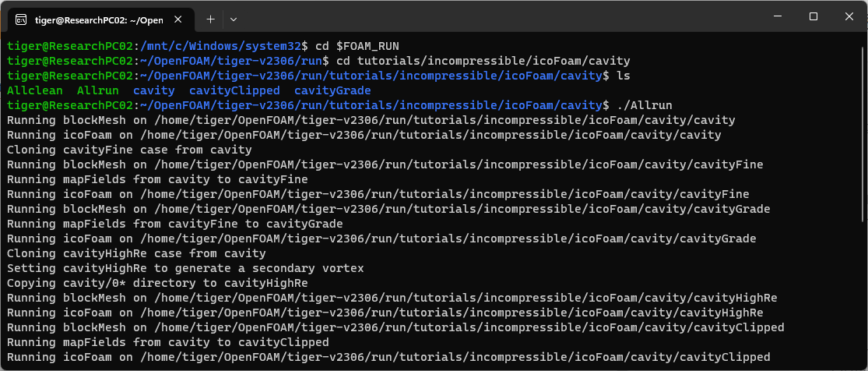
Task: Click the 'cd $FUNCTION_RUN' command text beginning 'cd $FOAM_RUN'
Action: point(357,45)
